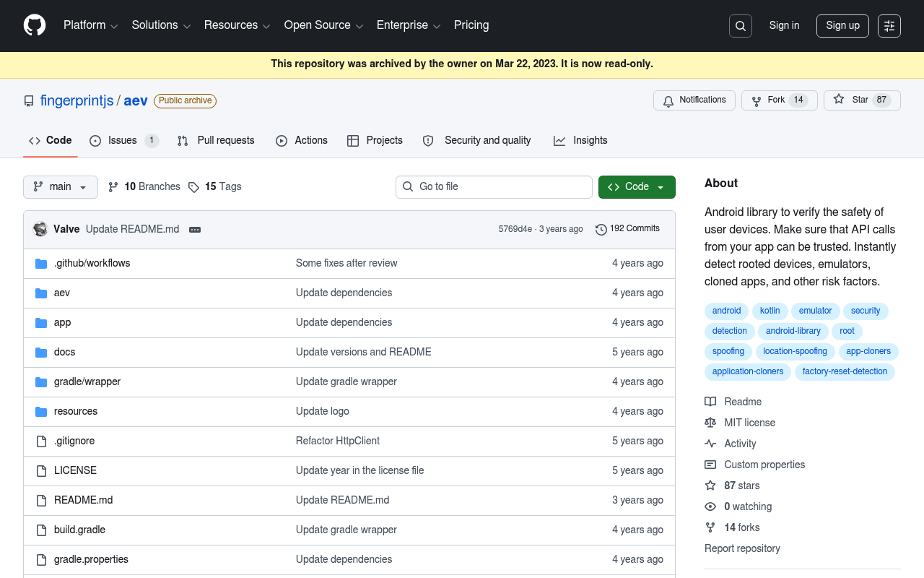Open the main branch selector dropdown
The image size is (924, 578).
click(61, 187)
